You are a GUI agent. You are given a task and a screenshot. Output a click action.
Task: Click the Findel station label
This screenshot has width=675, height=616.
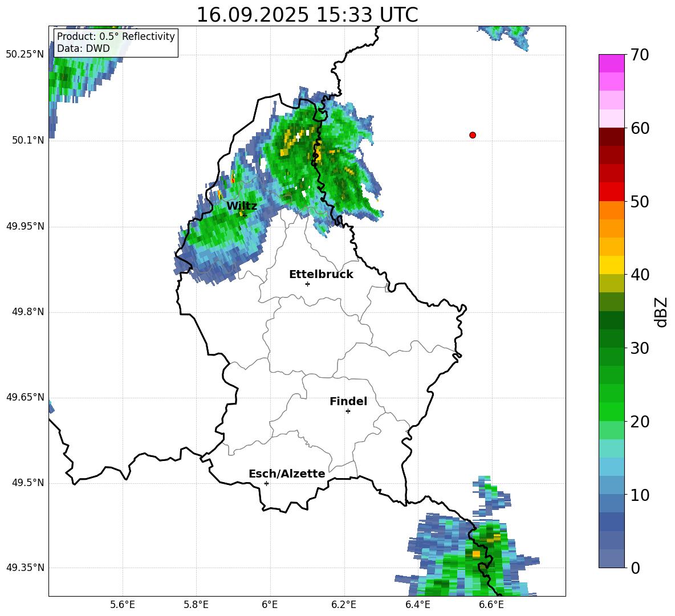348,401
